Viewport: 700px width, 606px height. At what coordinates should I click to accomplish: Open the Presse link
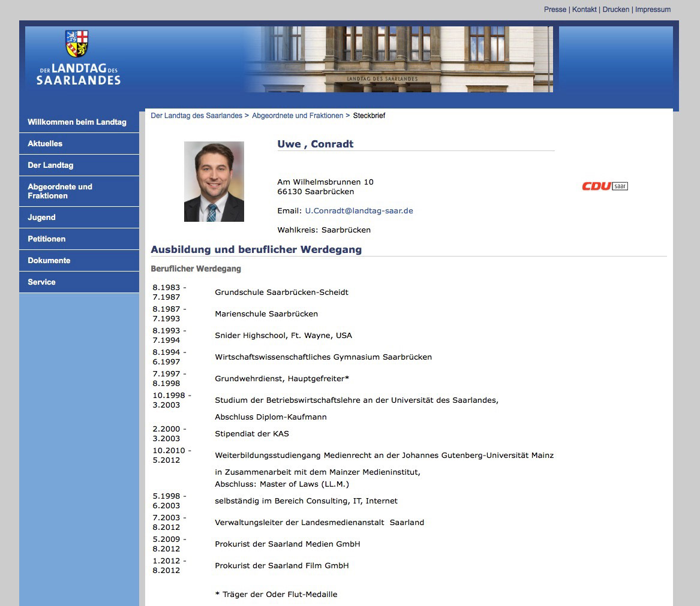coord(555,10)
